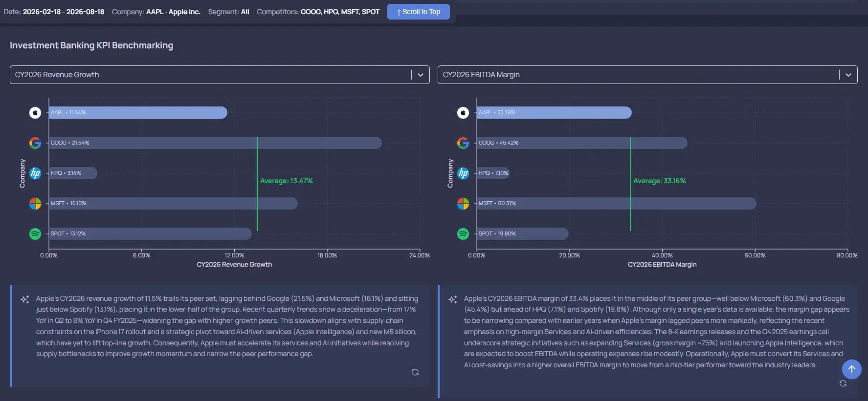Click the Scroll to Top button
Image resolution: width=868 pixels, height=401 pixels.
click(x=419, y=12)
